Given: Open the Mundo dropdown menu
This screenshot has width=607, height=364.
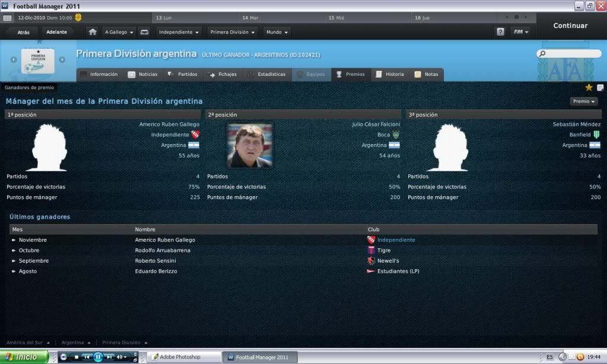Looking at the screenshot, I should point(277,32).
